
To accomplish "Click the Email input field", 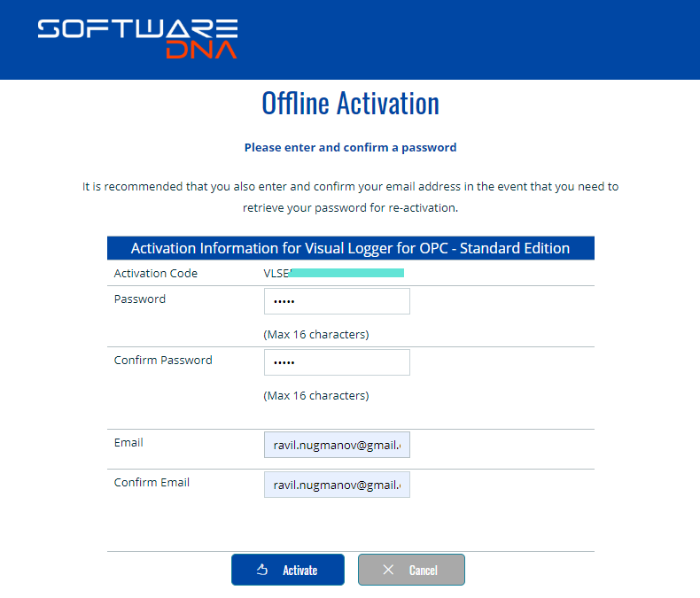I will click(337, 445).
